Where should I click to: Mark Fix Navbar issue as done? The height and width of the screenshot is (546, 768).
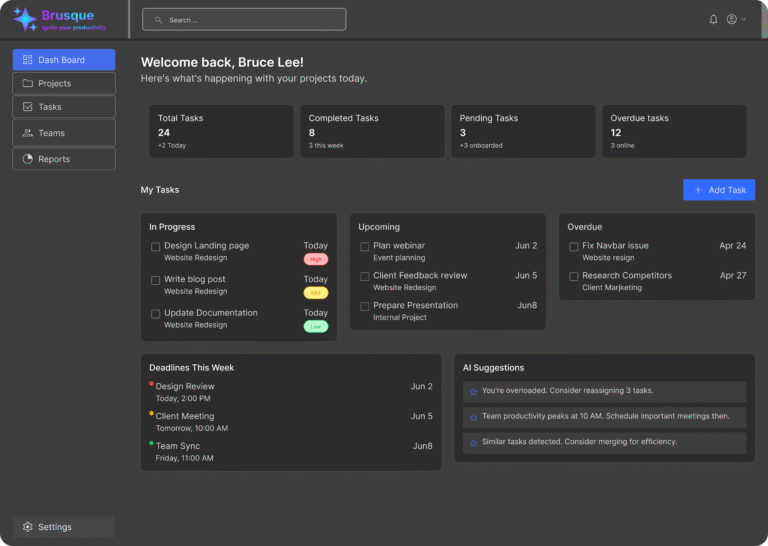tap(574, 246)
